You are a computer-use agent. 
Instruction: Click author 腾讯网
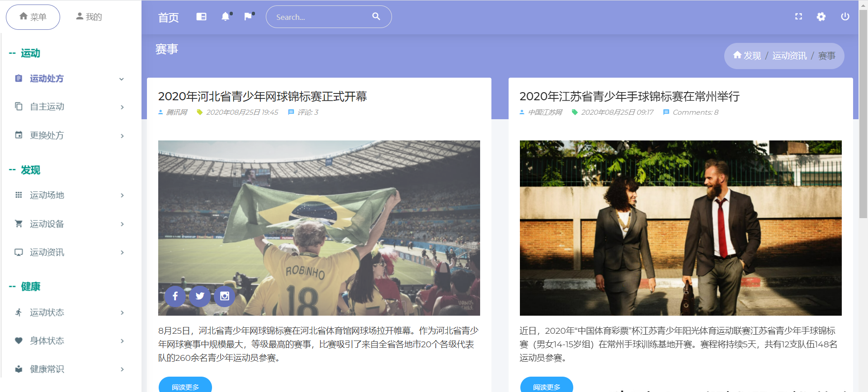point(176,112)
